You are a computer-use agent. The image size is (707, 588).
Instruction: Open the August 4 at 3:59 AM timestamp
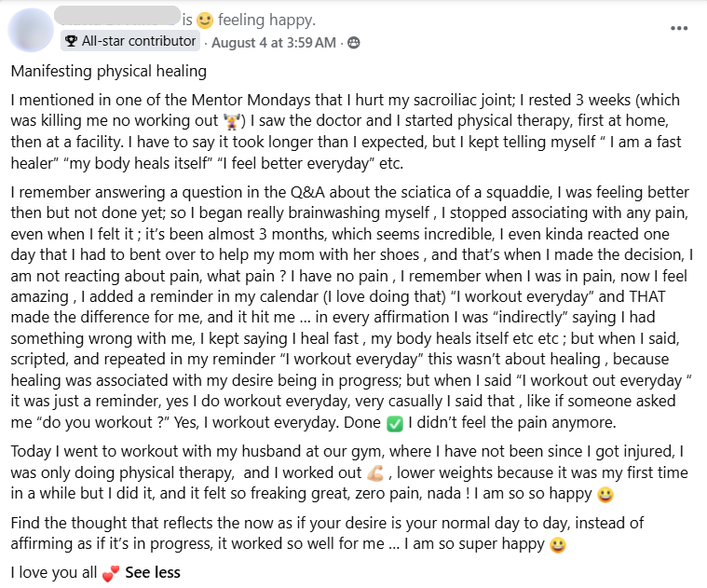pos(274,42)
